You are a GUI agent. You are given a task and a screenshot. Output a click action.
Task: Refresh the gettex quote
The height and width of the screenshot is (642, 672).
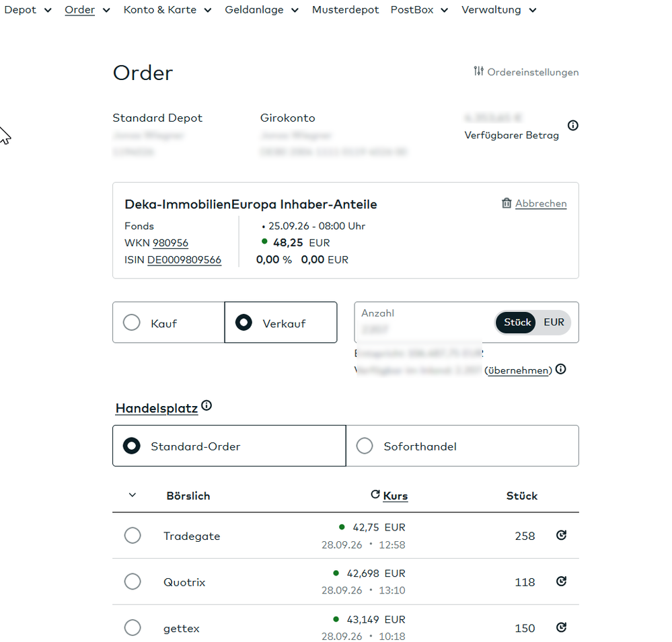561,627
